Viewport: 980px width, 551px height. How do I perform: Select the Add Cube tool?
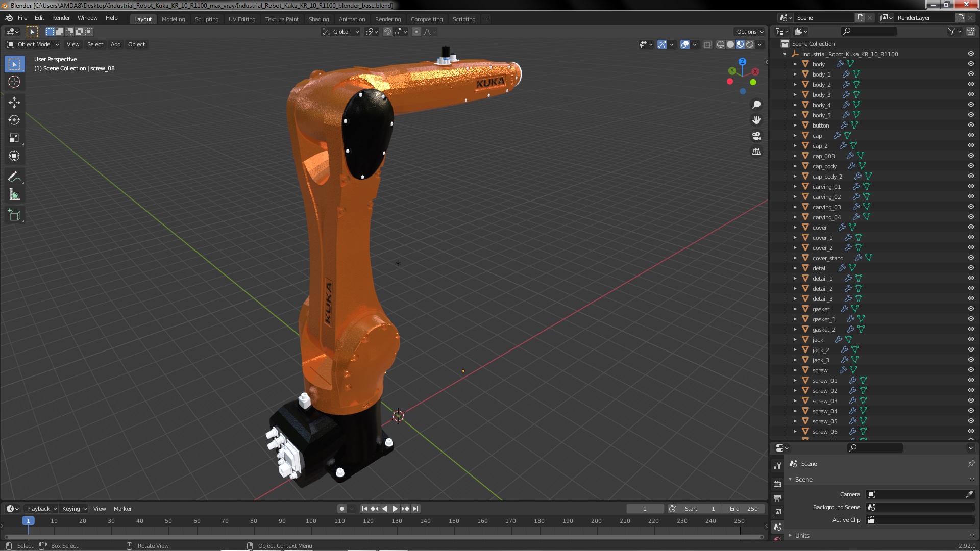point(14,215)
